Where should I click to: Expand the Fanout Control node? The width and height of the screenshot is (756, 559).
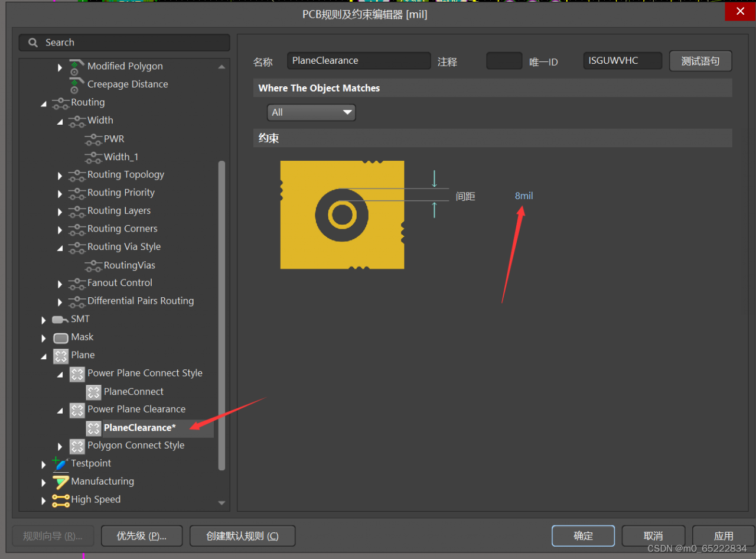coord(60,284)
